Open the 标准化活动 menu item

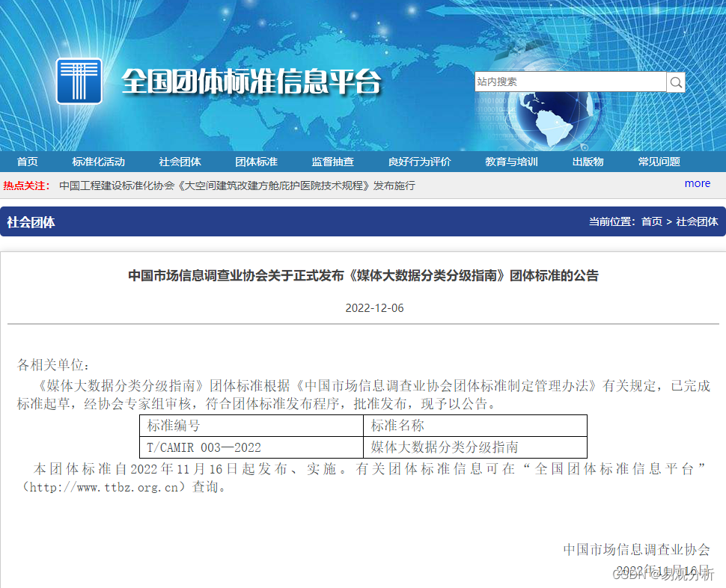pyautogui.click(x=99, y=162)
